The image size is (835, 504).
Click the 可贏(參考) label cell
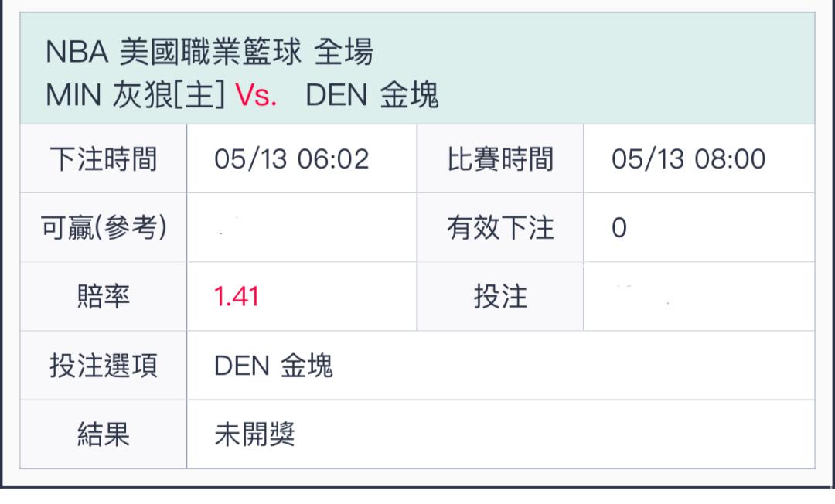pos(104,227)
